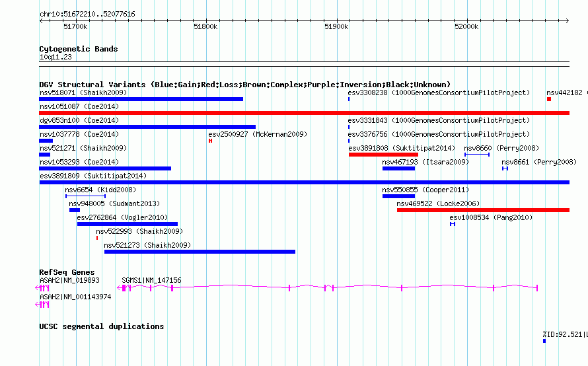The image size is (588, 366).
Task: Select the ASAH2|NM_019893 gene label
Action: click(70, 280)
